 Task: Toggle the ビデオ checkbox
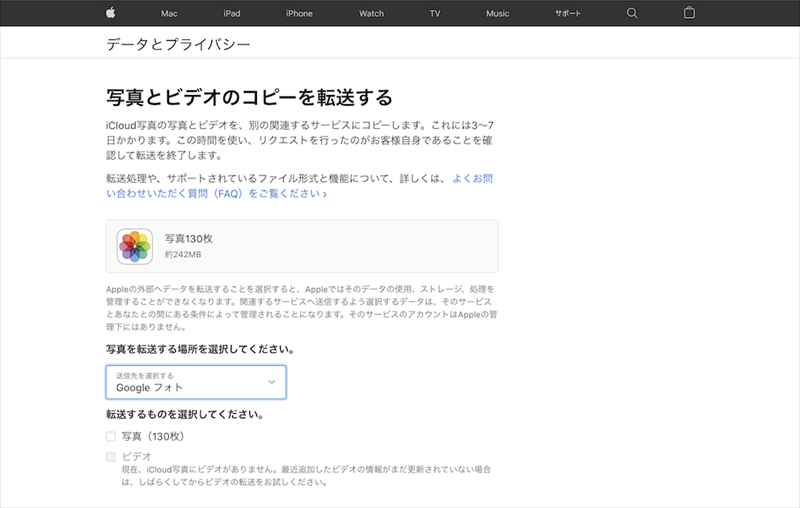[x=111, y=456]
